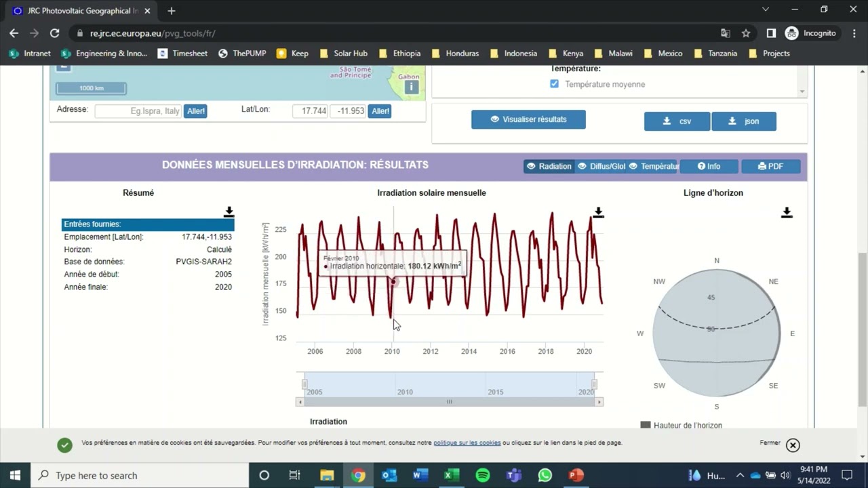Open the Intranet bookmark
Image resolution: width=868 pixels, height=488 pixels.
30,54
